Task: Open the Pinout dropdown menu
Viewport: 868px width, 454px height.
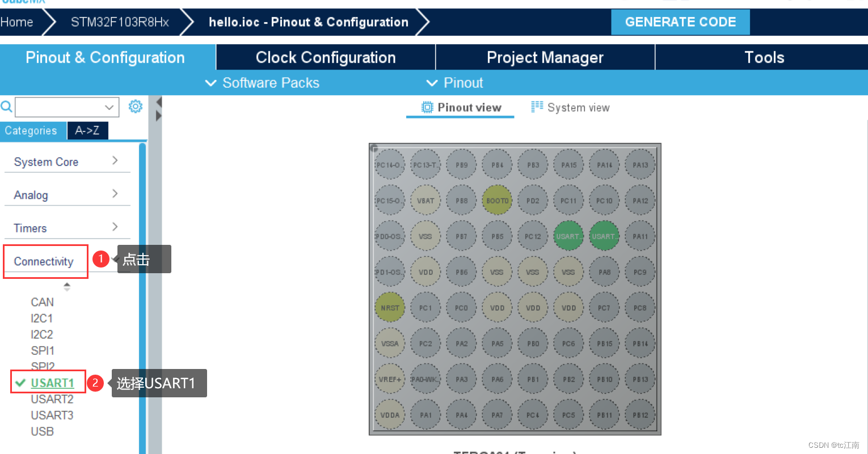Action: tap(455, 83)
